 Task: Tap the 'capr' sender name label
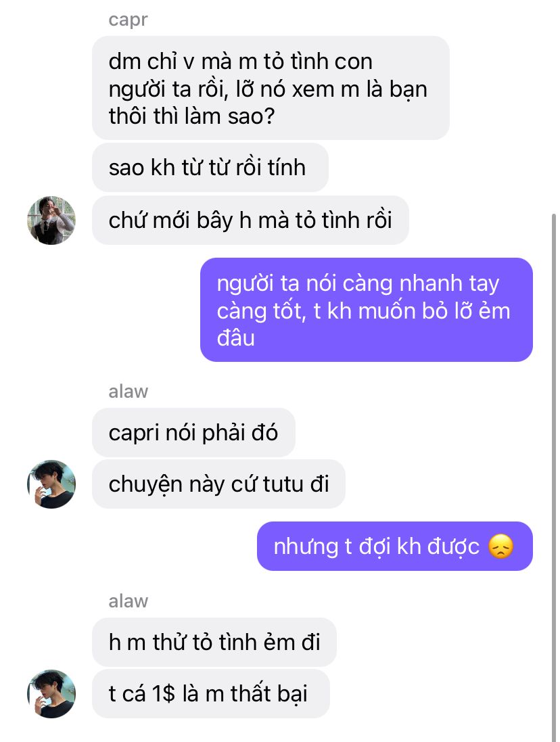[128, 20]
